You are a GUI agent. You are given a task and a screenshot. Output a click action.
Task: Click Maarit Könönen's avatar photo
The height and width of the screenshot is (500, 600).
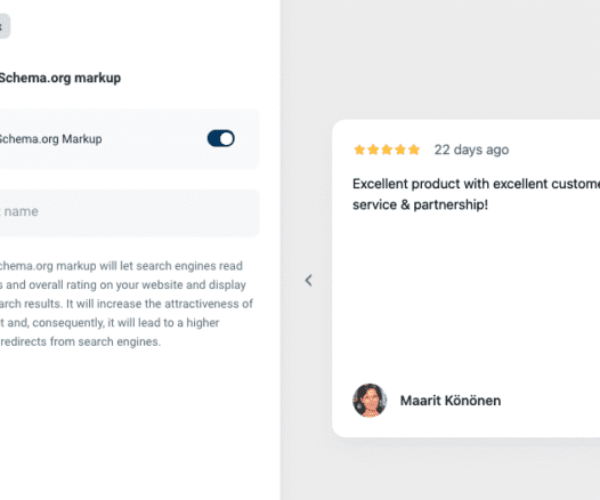pyautogui.click(x=370, y=400)
